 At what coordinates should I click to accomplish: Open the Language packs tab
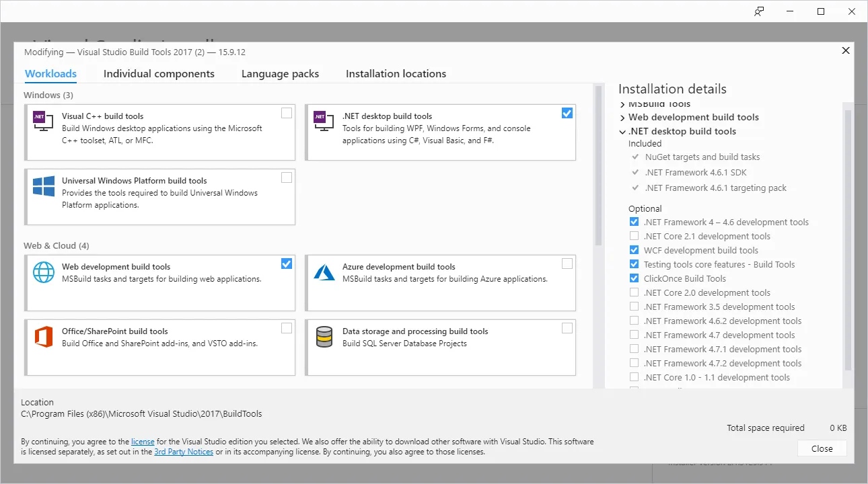coord(280,74)
